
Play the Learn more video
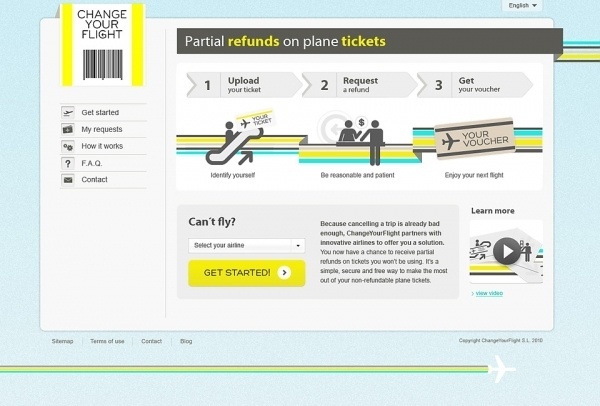(507, 251)
